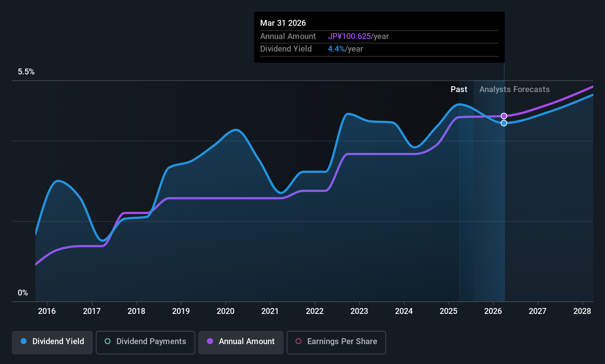Enable the Dividend Payments series
605x364 pixels.
tap(146, 342)
